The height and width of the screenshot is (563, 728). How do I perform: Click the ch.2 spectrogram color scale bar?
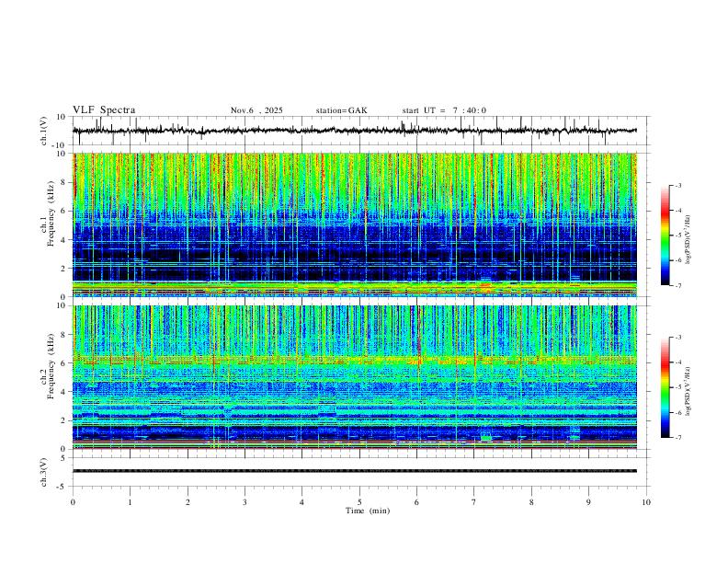(x=665, y=387)
